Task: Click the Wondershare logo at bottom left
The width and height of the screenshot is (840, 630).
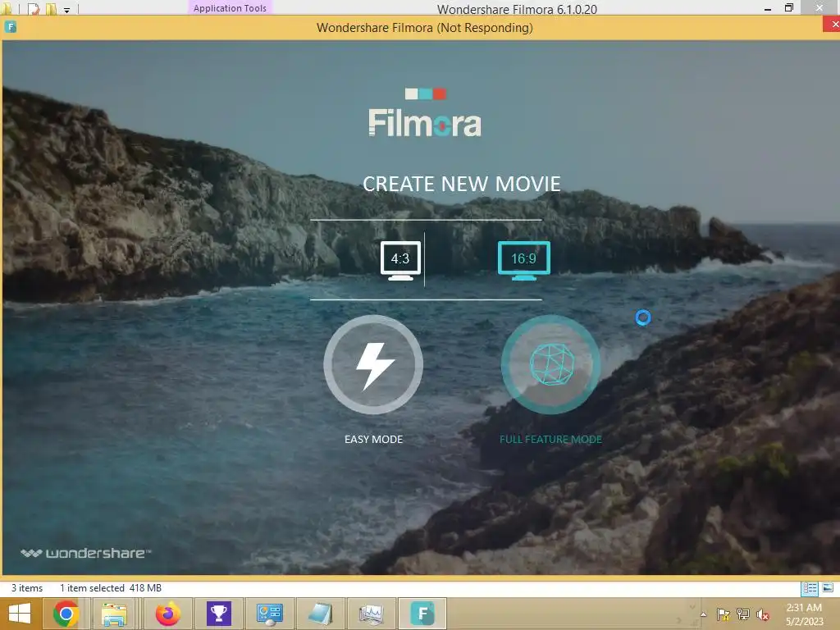Action: tap(85, 554)
